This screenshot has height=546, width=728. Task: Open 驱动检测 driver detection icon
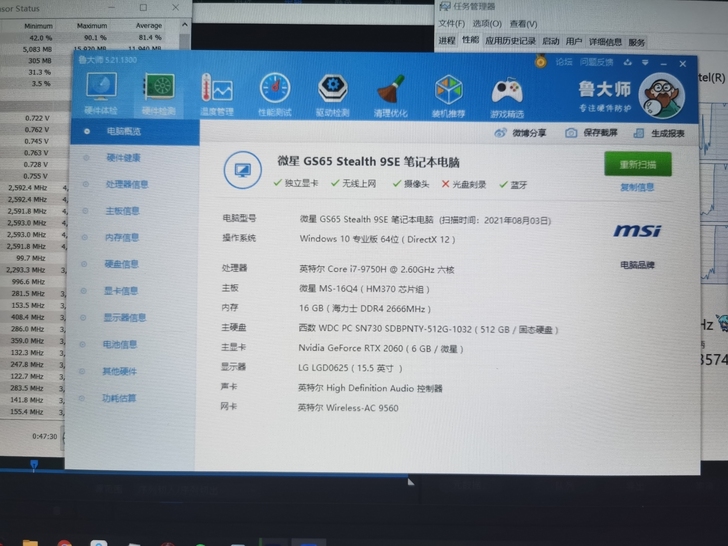point(333,94)
